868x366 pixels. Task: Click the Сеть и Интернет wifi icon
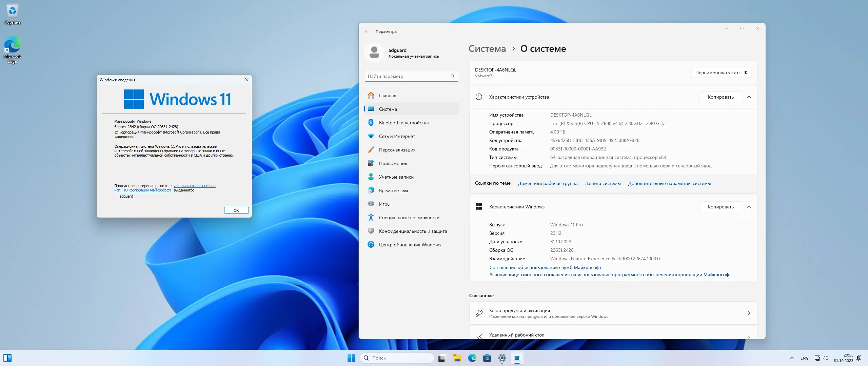pos(371,136)
